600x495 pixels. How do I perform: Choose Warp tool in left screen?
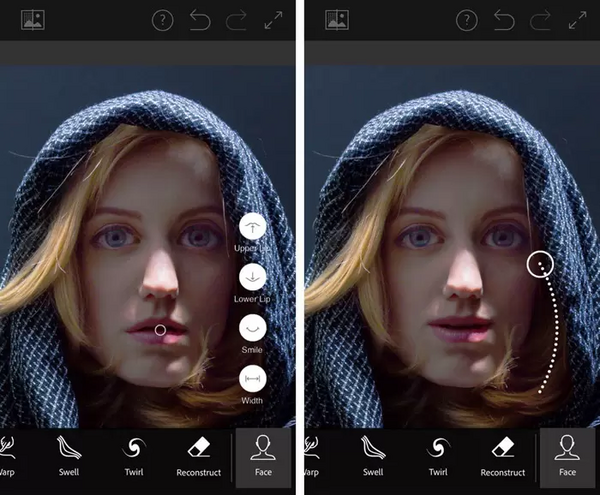(x=7, y=456)
